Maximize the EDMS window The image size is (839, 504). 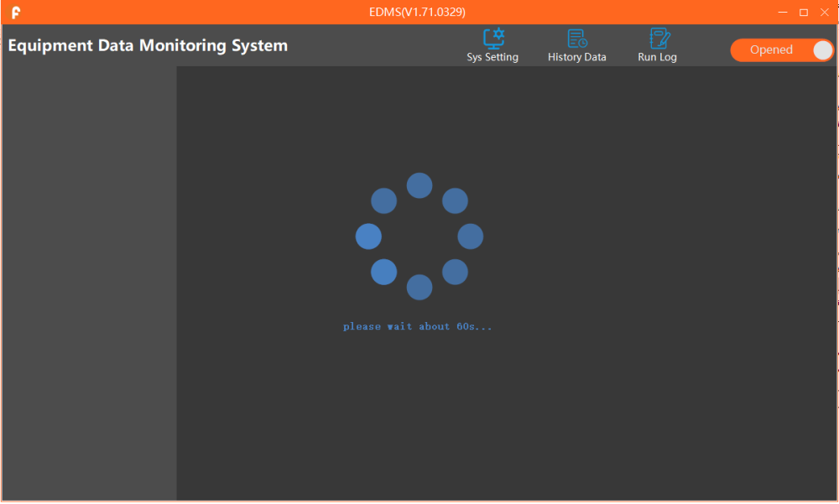804,12
